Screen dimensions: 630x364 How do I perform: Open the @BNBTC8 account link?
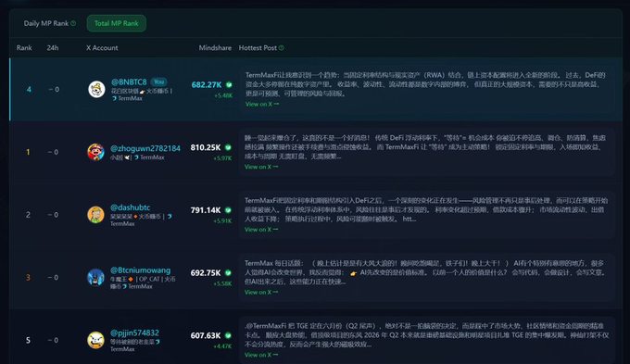[x=129, y=82]
